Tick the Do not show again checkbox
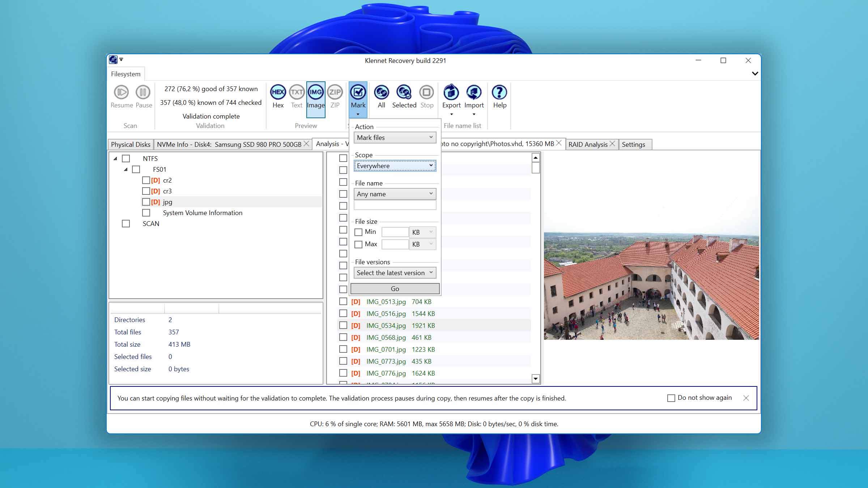Viewport: 868px width, 488px height. click(671, 398)
